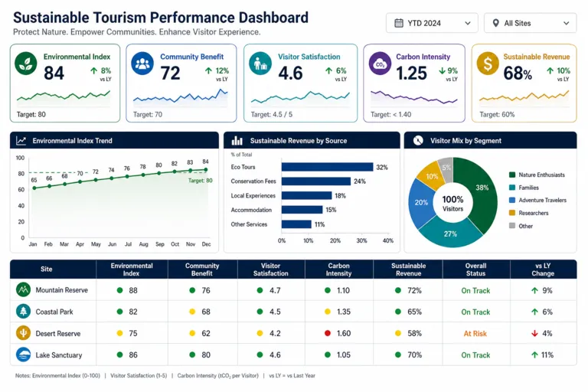Click the blue people Community Benefit icon

142,64
